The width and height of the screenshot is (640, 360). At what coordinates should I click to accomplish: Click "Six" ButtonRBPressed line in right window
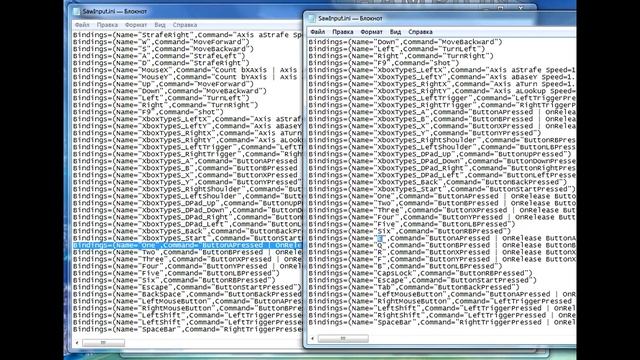coord(409,231)
